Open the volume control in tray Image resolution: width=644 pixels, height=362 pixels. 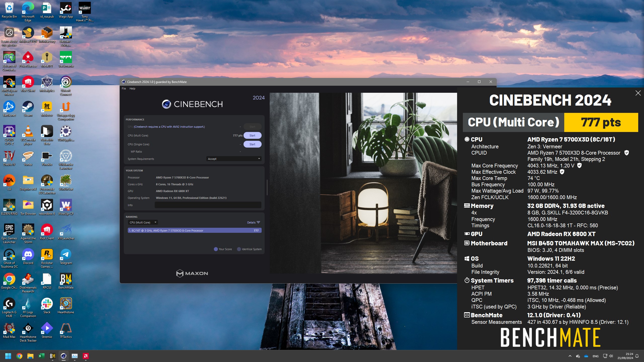click(611, 356)
